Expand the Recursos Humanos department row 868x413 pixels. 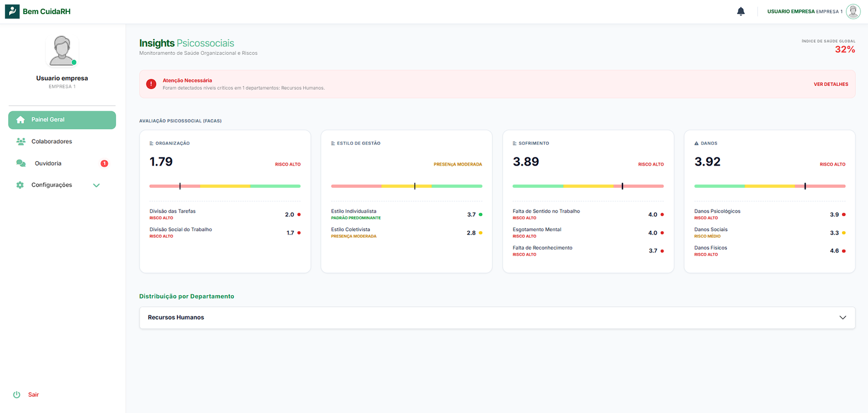coord(843,317)
